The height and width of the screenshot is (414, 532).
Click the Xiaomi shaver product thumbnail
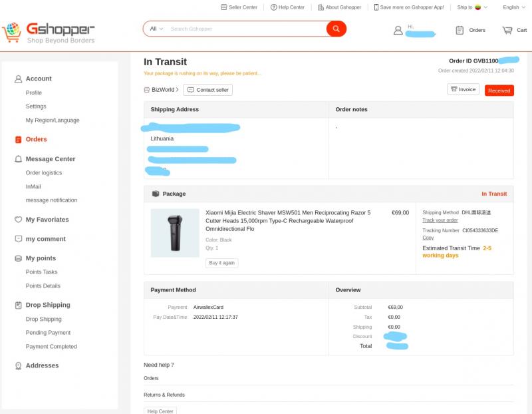(x=175, y=233)
